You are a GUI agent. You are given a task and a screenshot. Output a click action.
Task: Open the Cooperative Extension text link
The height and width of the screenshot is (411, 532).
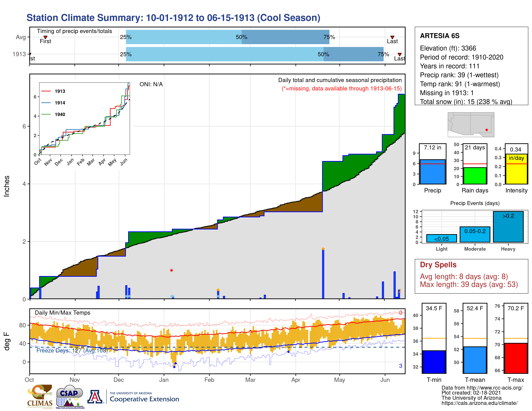144,399
